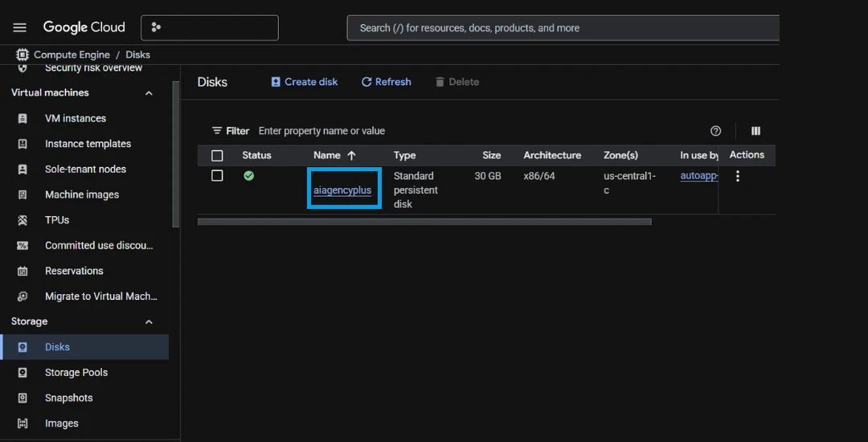Collapse the Virtual machines section
868x442 pixels.
coord(149,93)
